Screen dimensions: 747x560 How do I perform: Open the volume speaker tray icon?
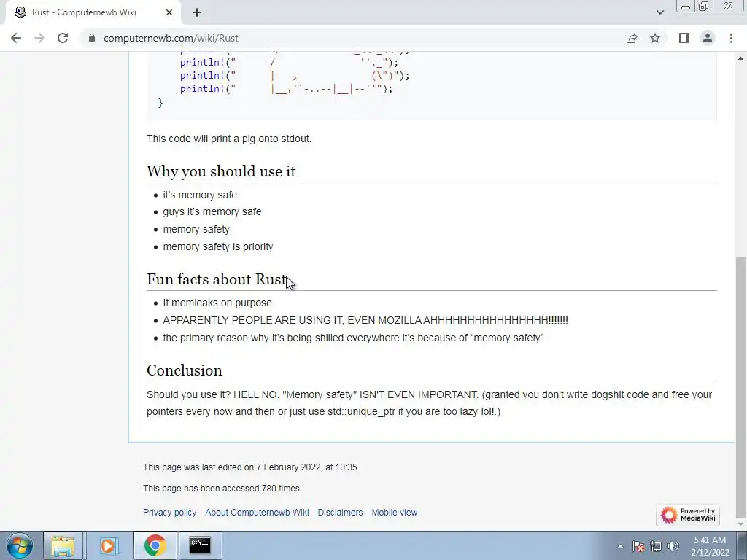(x=673, y=546)
